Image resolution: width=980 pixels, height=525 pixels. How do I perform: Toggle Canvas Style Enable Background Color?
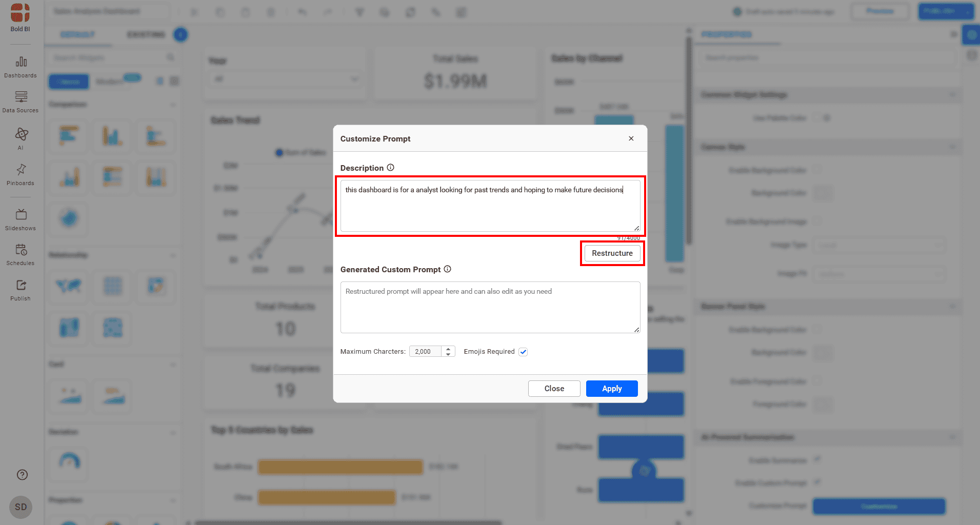pos(817,170)
